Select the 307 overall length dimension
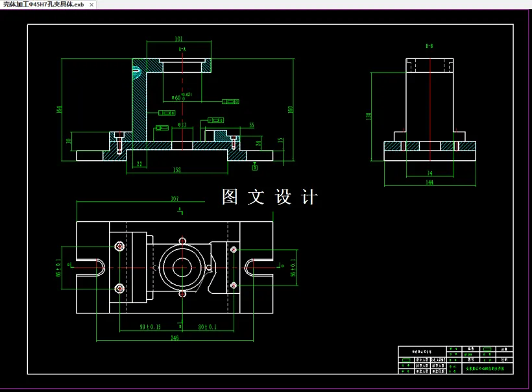532x392 pixels. 175,199
